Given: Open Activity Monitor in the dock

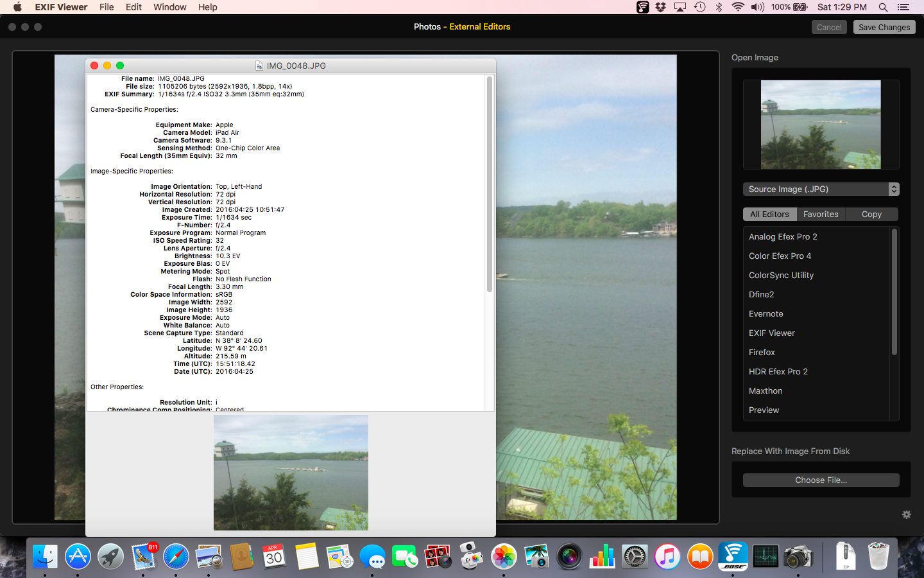Looking at the screenshot, I should 766,556.
